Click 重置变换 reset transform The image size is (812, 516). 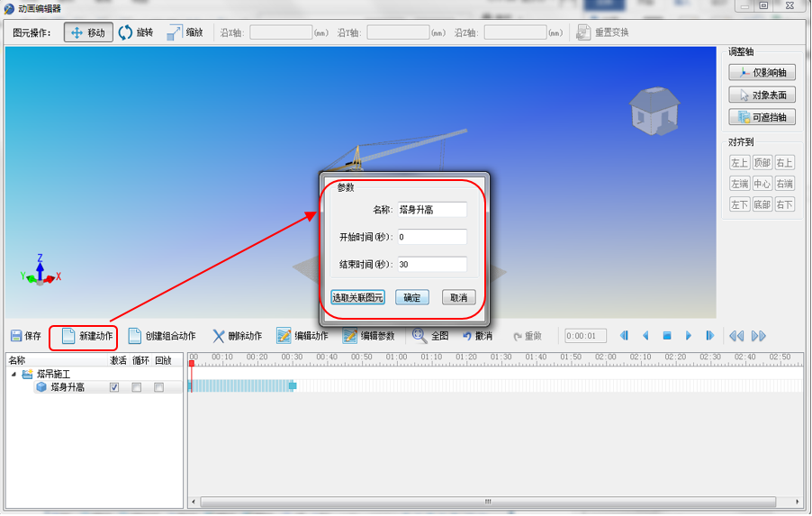pos(603,32)
